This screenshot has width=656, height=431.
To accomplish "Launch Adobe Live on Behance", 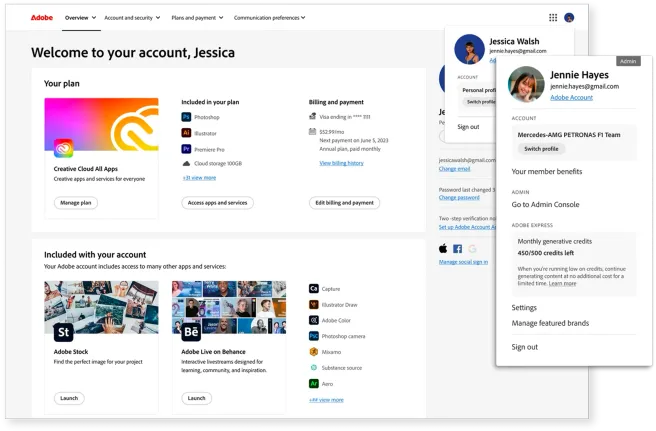I will (x=197, y=398).
